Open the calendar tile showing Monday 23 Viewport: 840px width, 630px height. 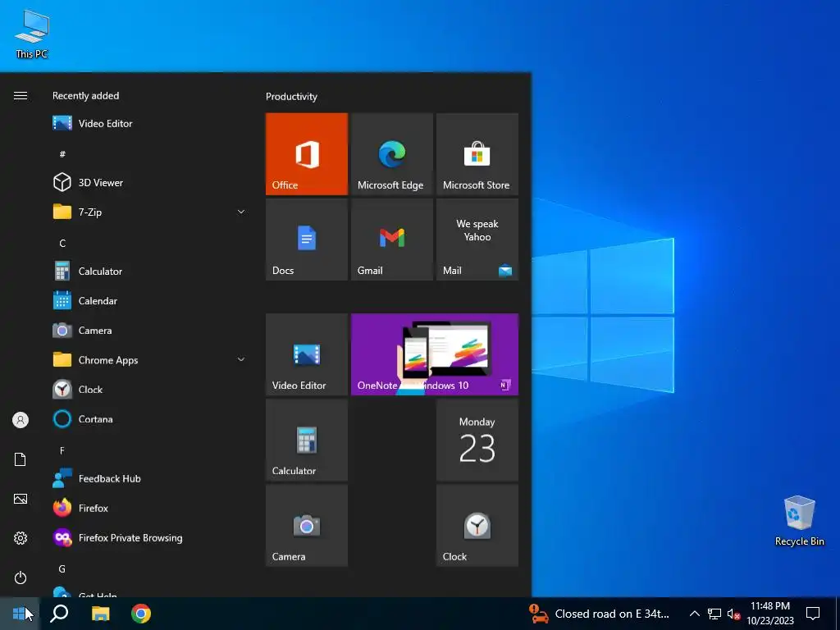pos(477,441)
